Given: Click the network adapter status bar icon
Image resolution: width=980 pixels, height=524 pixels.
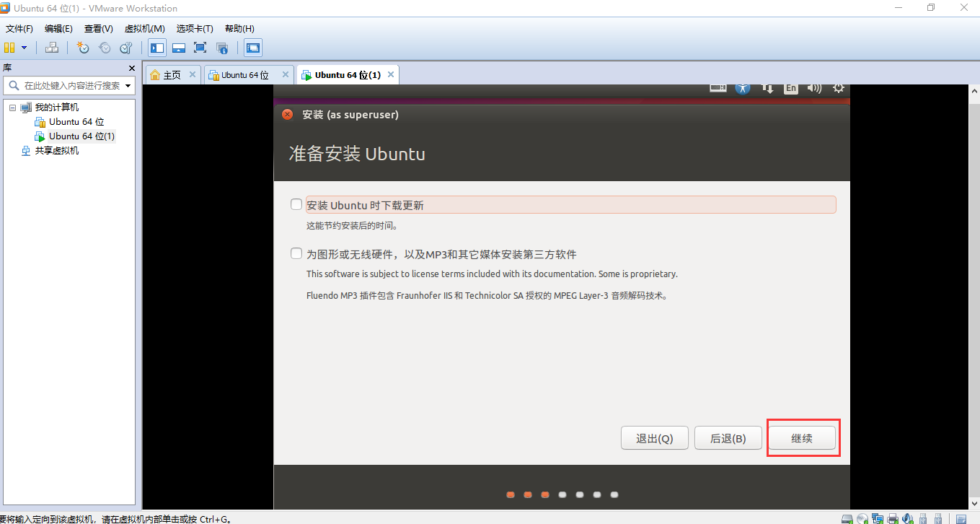Looking at the screenshot, I should [x=878, y=518].
